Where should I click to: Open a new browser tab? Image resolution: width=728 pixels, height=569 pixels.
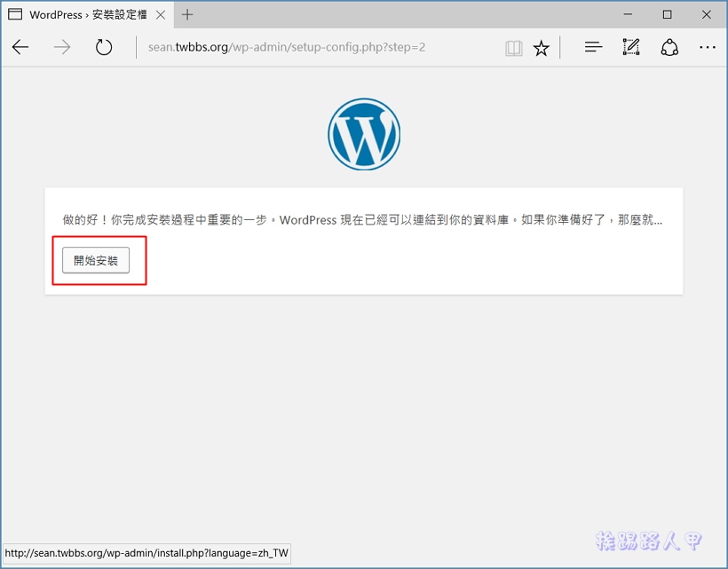point(187,15)
